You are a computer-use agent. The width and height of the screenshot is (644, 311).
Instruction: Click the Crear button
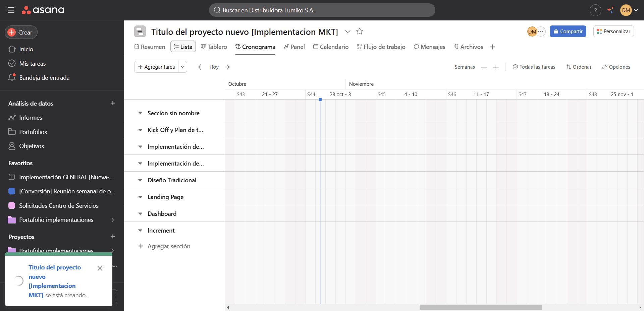pos(21,32)
